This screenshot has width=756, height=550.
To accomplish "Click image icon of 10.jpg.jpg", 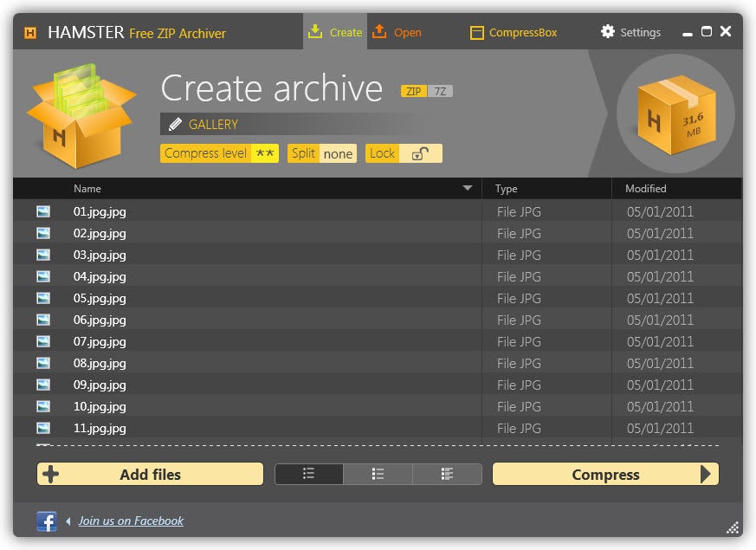I will click(43, 406).
